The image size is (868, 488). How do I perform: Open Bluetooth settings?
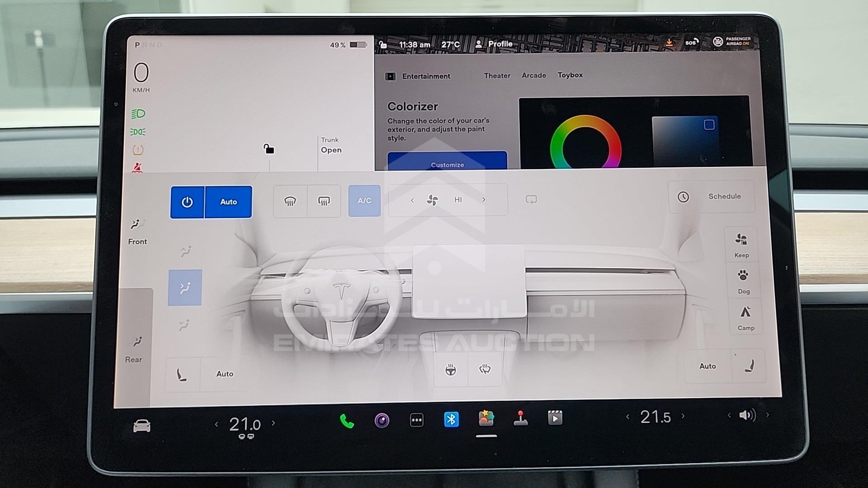coord(451,420)
